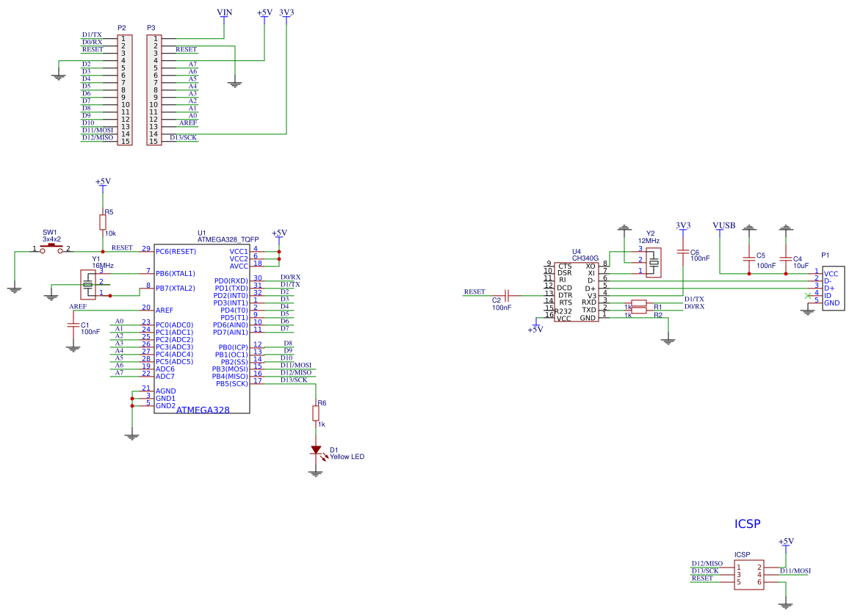Select the Y1 16MHz crystal symbol
Viewport: 852px width, 616px height.
pyautogui.click(x=88, y=284)
